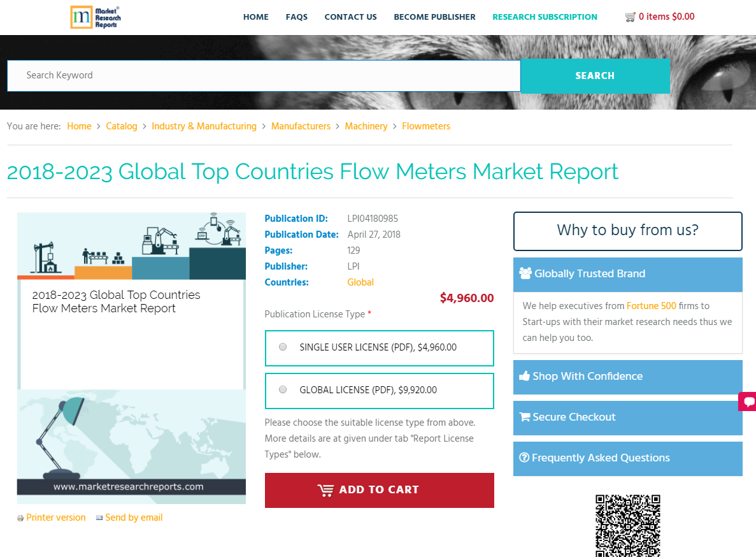This screenshot has width=756, height=557.
Task: Select the GLOBAL LICENSE radio button
Action: tap(282, 389)
